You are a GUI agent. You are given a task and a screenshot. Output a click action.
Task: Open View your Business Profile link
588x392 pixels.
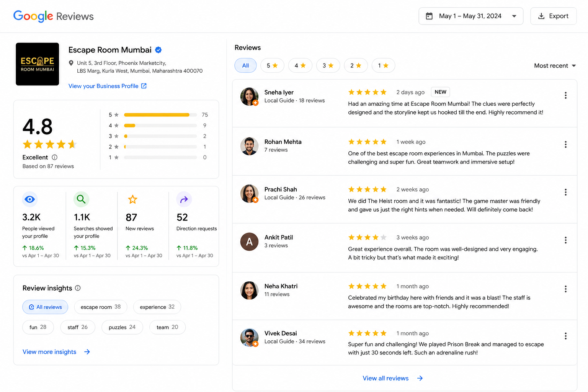coord(108,86)
